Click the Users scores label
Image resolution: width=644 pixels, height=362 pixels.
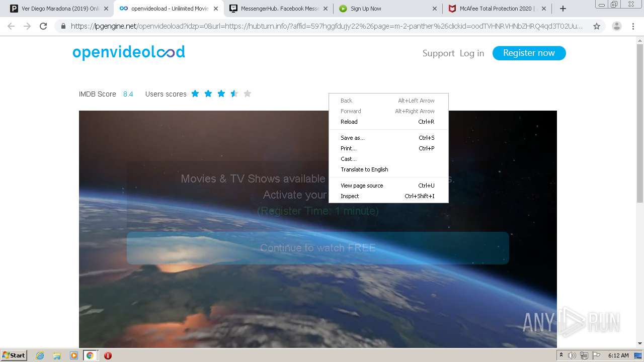(166, 94)
